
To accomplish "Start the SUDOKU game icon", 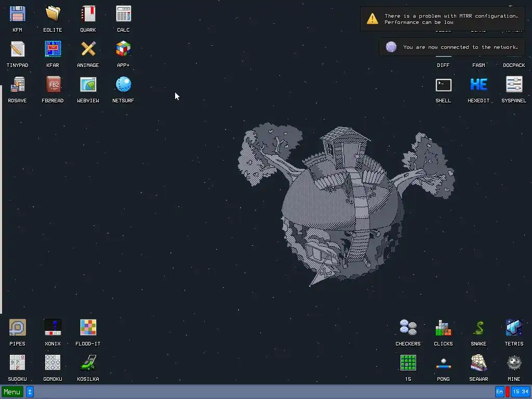I will pyautogui.click(x=17, y=363).
